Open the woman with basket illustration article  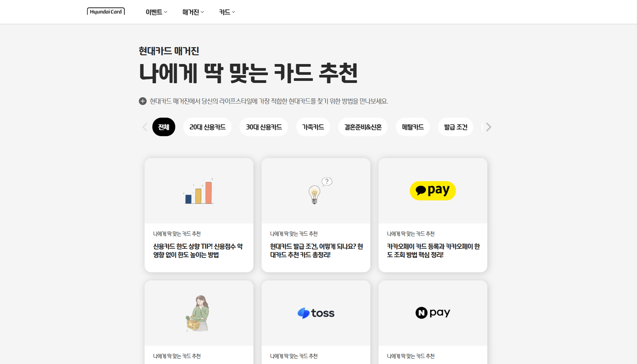click(199, 313)
